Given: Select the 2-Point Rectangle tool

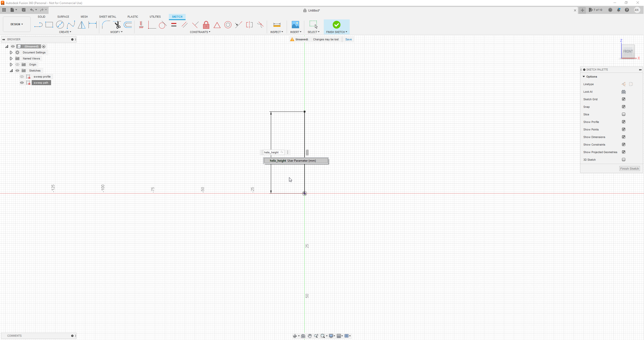Looking at the screenshot, I should point(49,25).
